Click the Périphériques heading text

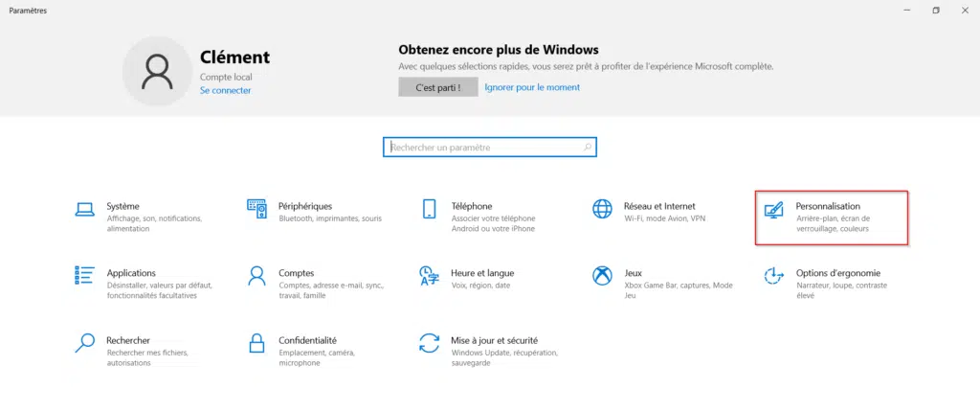305,206
